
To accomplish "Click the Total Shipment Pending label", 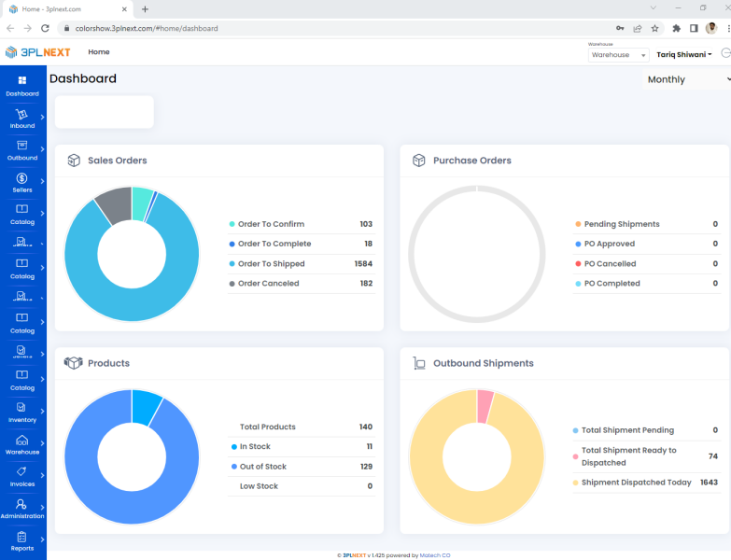I will point(627,430).
